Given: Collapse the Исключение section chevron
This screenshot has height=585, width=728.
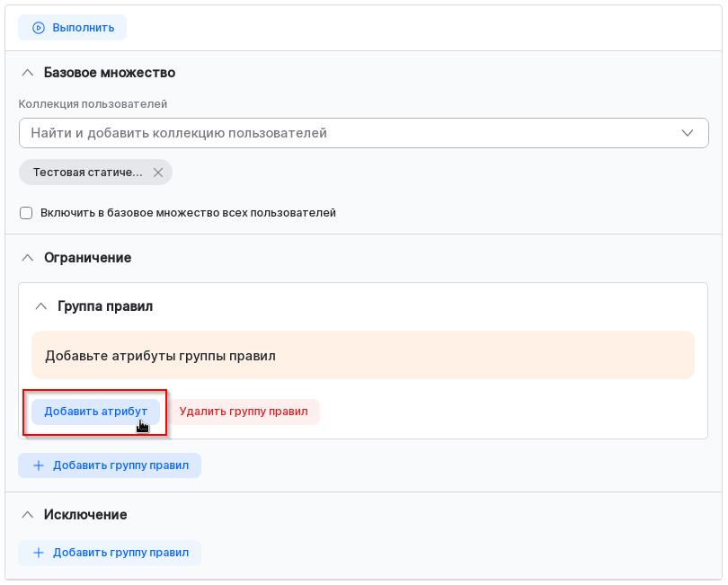Looking at the screenshot, I should tap(27, 515).
